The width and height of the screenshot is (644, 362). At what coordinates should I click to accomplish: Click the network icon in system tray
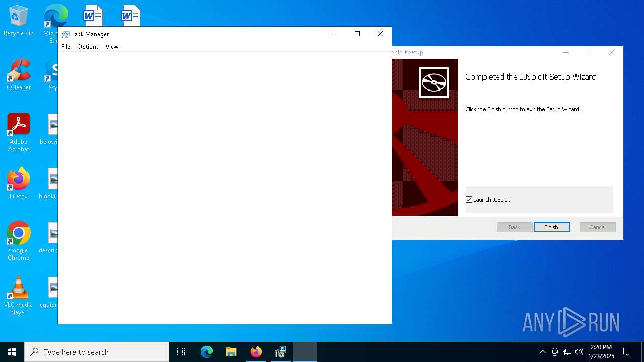point(567,352)
